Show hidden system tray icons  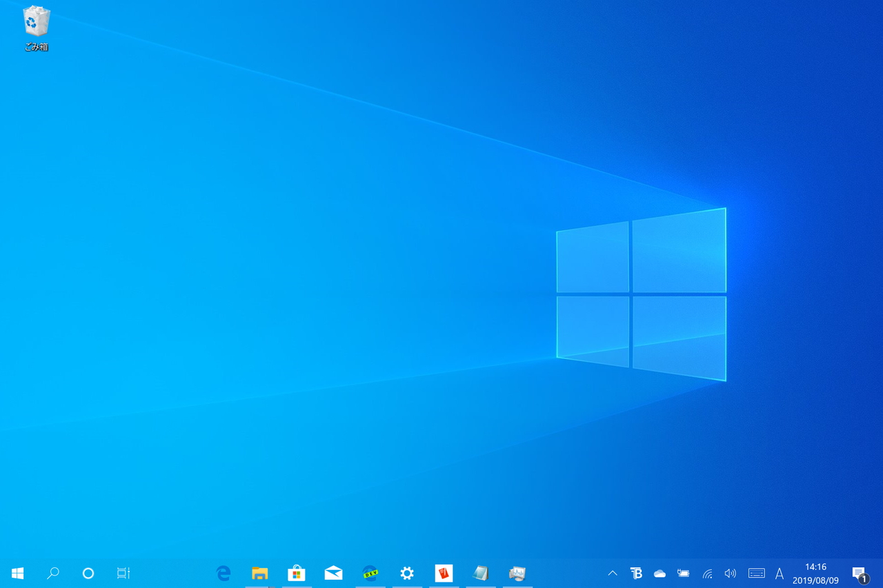click(612, 573)
